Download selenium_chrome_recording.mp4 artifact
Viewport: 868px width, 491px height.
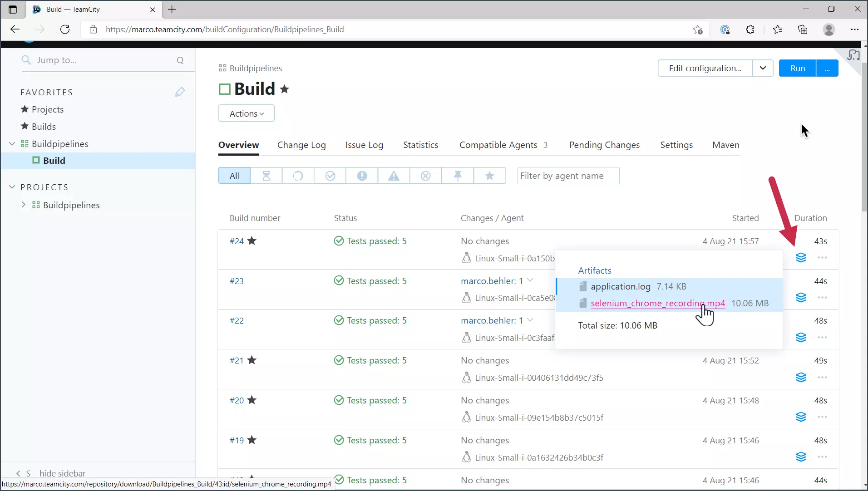click(657, 304)
